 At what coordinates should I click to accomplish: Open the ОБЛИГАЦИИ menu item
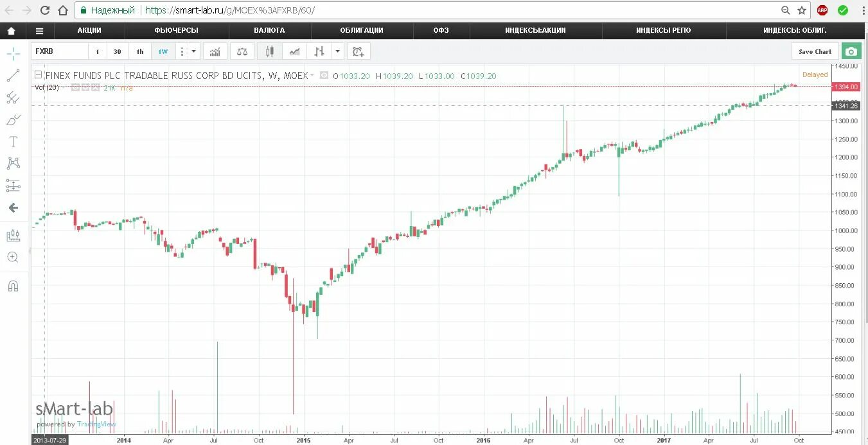click(x=362, y=30)
